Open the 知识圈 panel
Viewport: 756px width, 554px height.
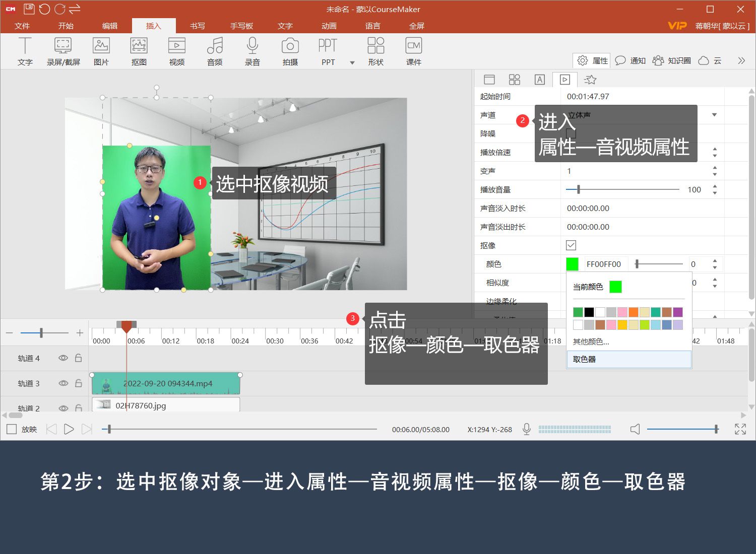(671, 60)
